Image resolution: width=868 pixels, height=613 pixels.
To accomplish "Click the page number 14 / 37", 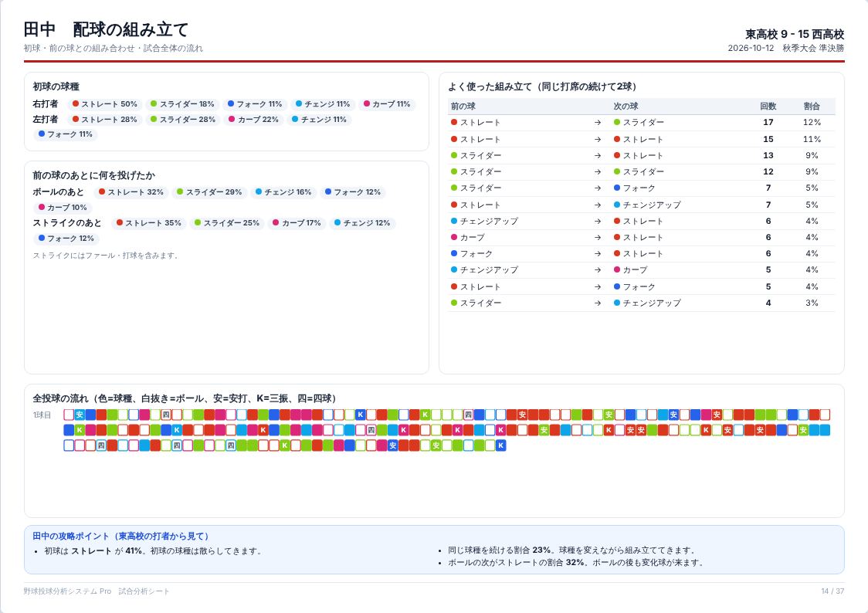I will 832,591.
